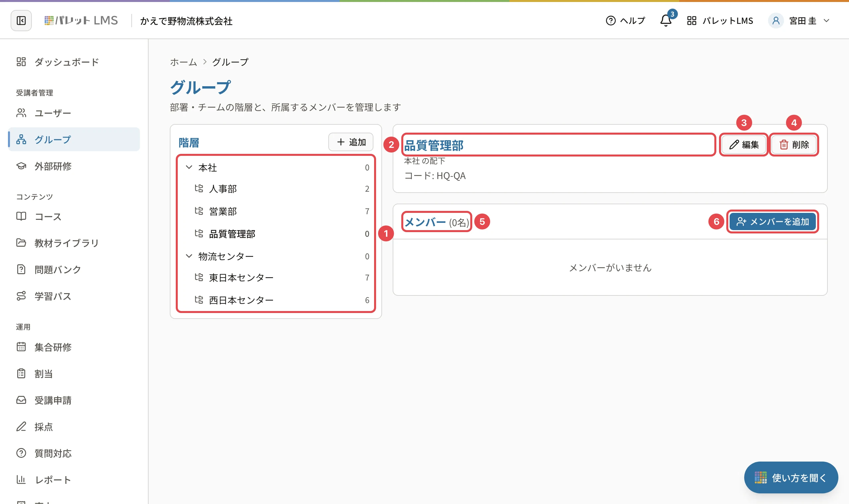Click the 学習パス route icon
This screenshot has height=504, width=849.
coord(21,296)
